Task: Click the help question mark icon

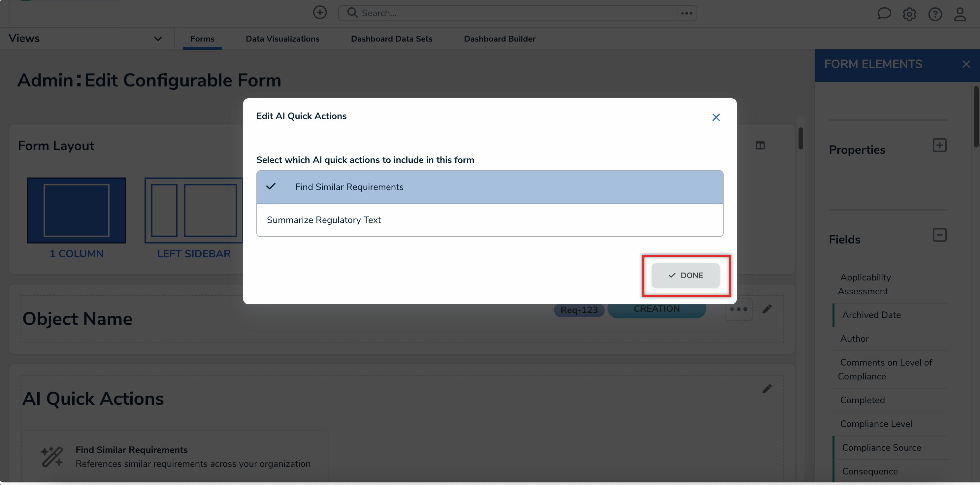Action: (935, 15)
